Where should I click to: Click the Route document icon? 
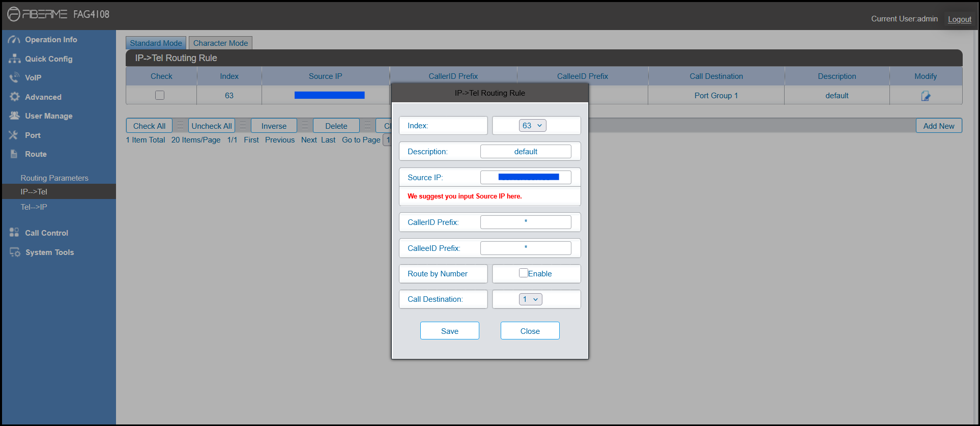point(14,154)
